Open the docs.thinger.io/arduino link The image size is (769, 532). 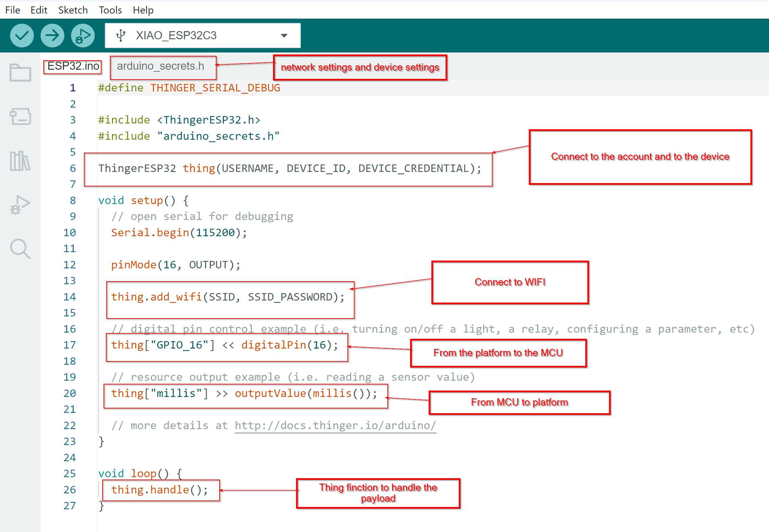(x=335, y=425)
